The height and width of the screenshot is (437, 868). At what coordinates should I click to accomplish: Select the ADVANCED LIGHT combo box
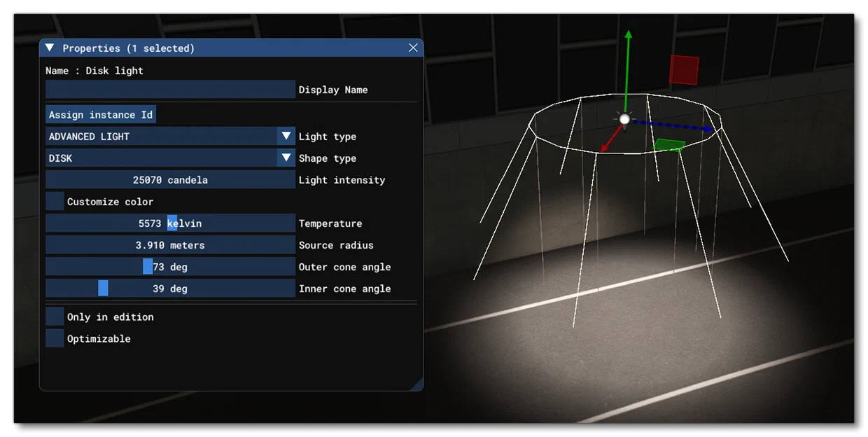[x=170, y=137]
